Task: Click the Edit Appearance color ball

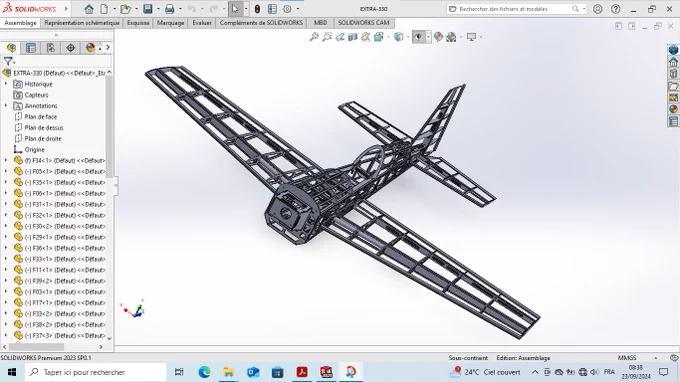Action: click(x=438, y=37)
